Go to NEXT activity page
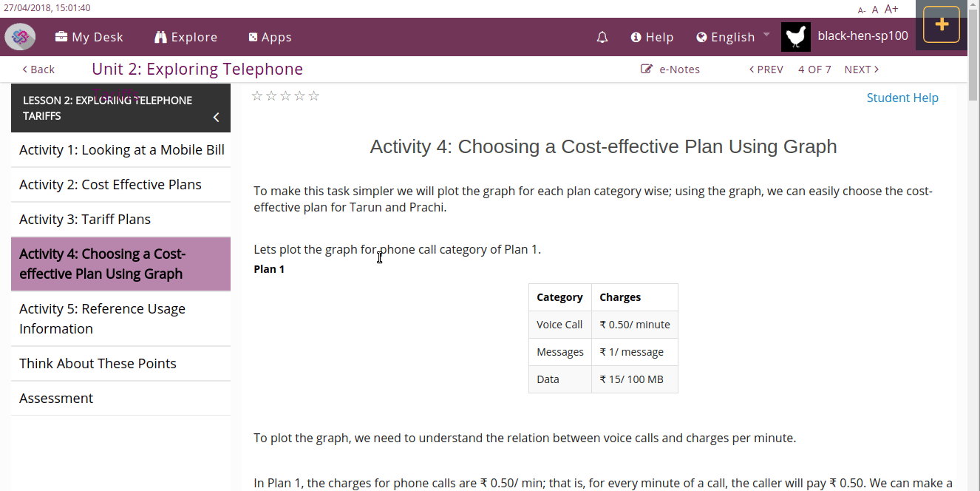The image size is (980, 491). (861, 70)
